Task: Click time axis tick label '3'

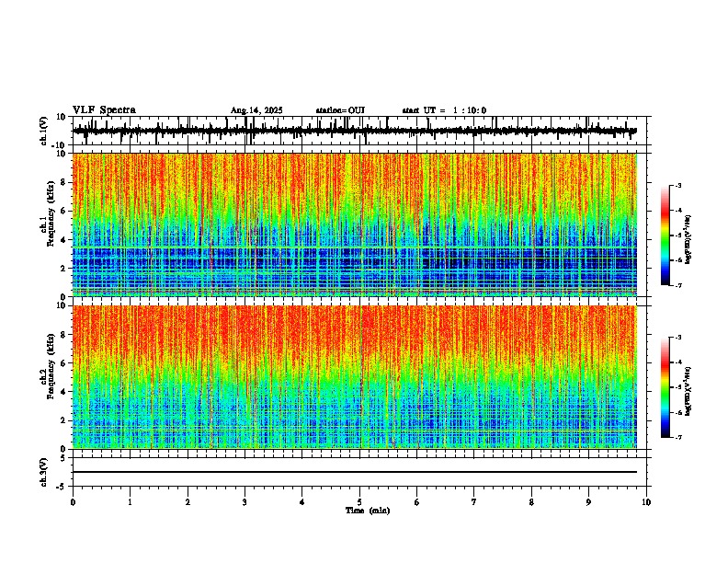Action: pyautogui.click(x=245, y=502)
